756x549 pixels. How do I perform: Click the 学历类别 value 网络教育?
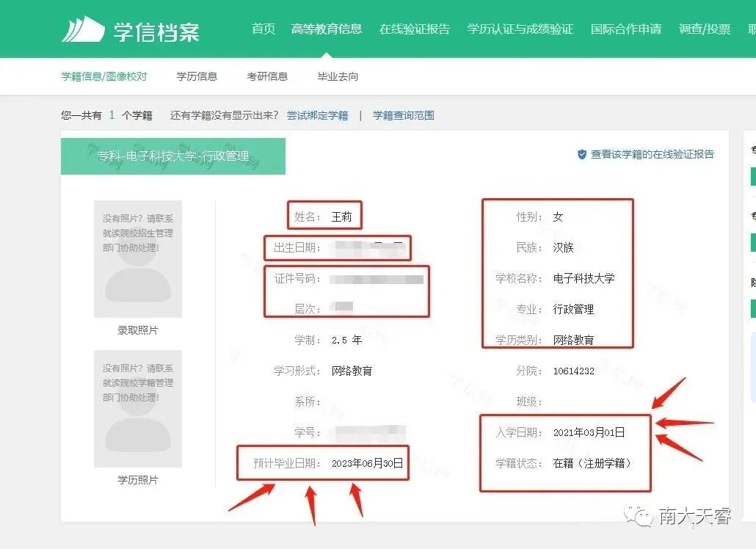pyautogui.click(x=573, y=341)
